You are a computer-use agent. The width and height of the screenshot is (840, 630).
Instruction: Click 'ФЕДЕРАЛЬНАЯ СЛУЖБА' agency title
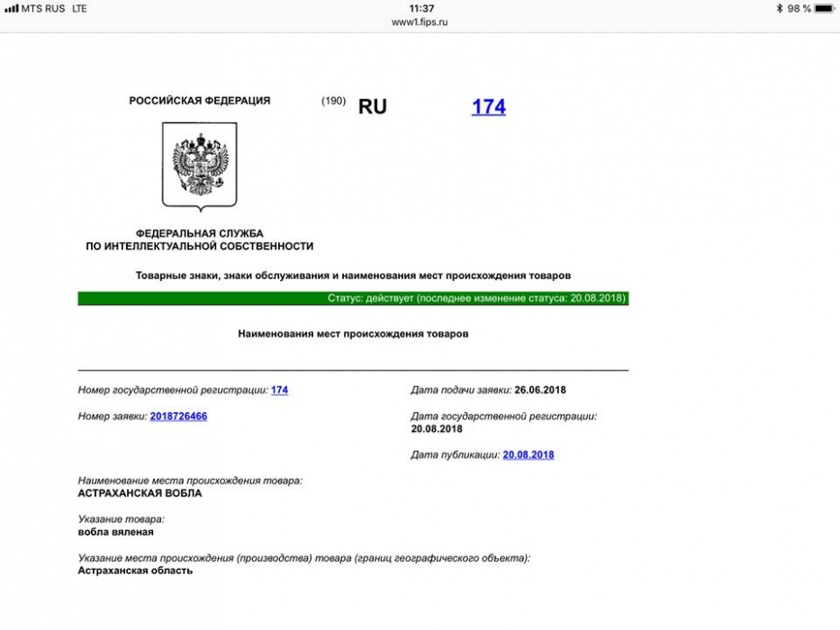tap(199, 233)
